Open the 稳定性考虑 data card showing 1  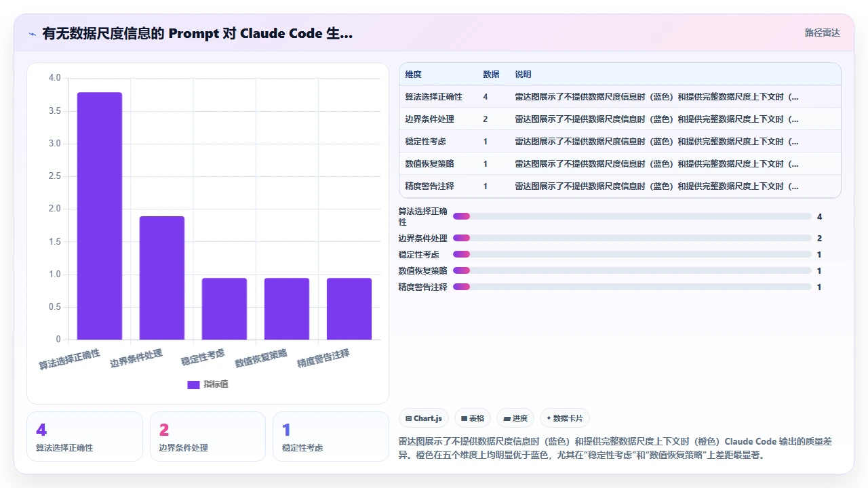[331, 436]
